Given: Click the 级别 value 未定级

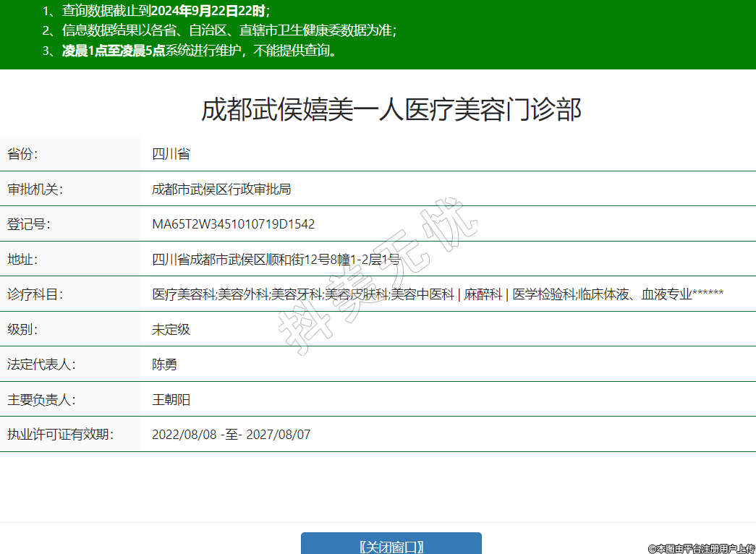Looking at the screenshot, I should tap(171, 329).
